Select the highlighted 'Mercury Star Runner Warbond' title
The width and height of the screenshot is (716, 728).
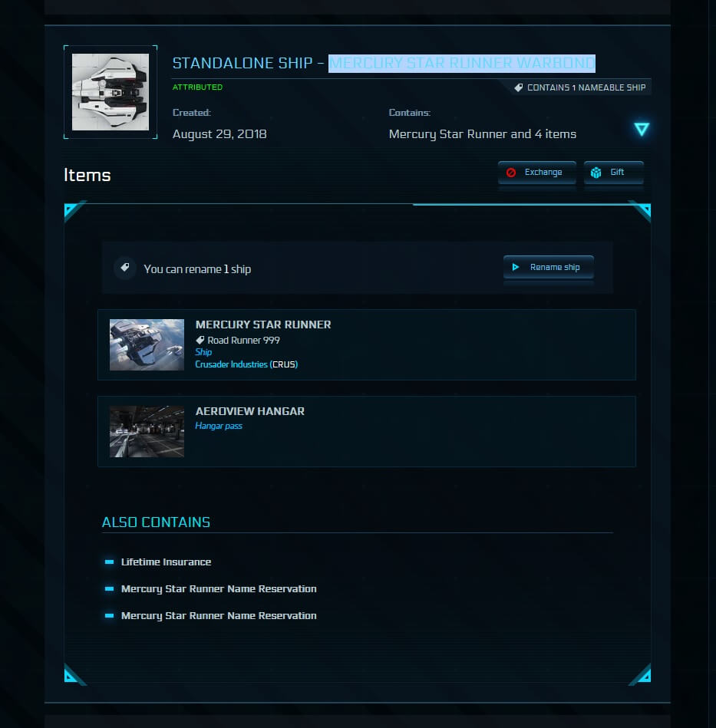click(x=461, y=63)
